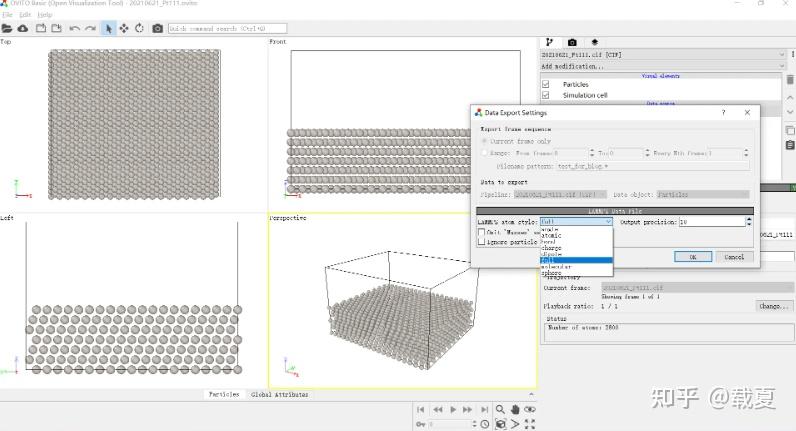This screenshot has width=796, height=431.
Task: Select the Pan viewport tool
Action: point(124,28)
